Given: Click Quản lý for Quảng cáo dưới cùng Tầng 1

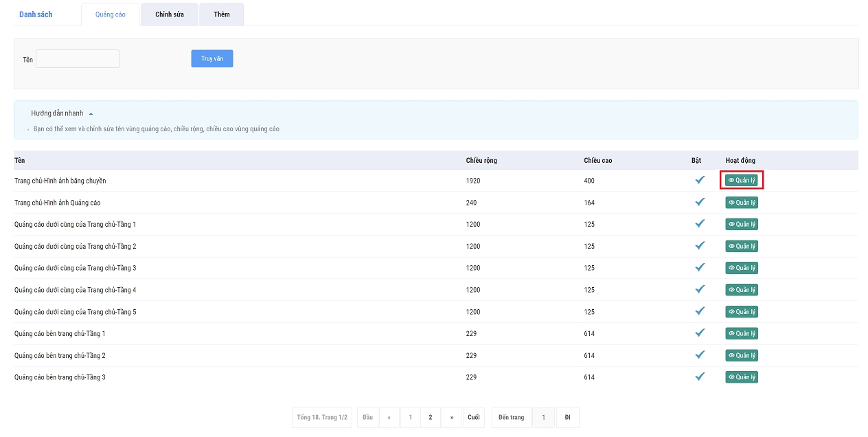Looking at the screenshot, I should [742, 225].
